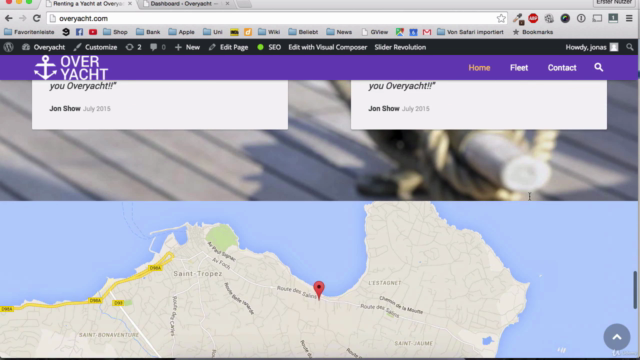Open the updates counter showing 2

point(133,47)
